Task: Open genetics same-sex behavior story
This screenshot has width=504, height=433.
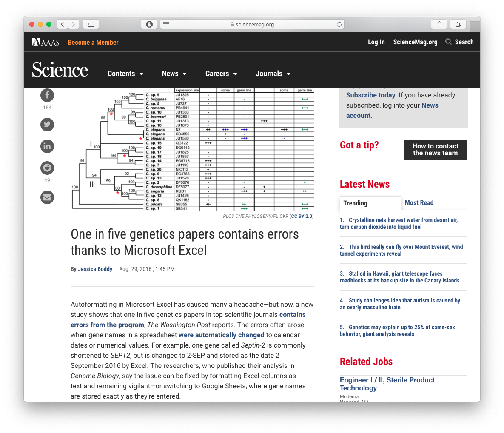Action: pyautogui.click(x=397, y=330)
